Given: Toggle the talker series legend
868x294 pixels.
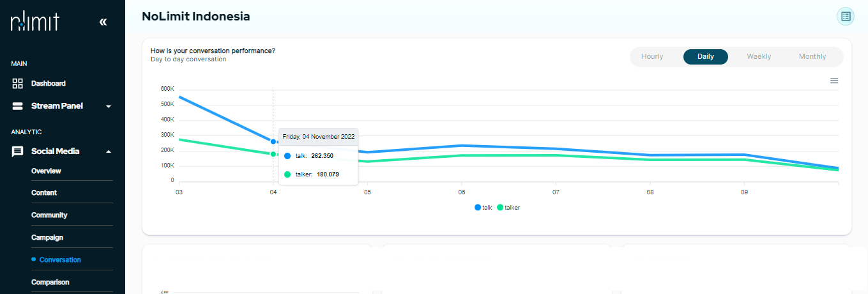Looking at the screenshot, I should (508, 208).
